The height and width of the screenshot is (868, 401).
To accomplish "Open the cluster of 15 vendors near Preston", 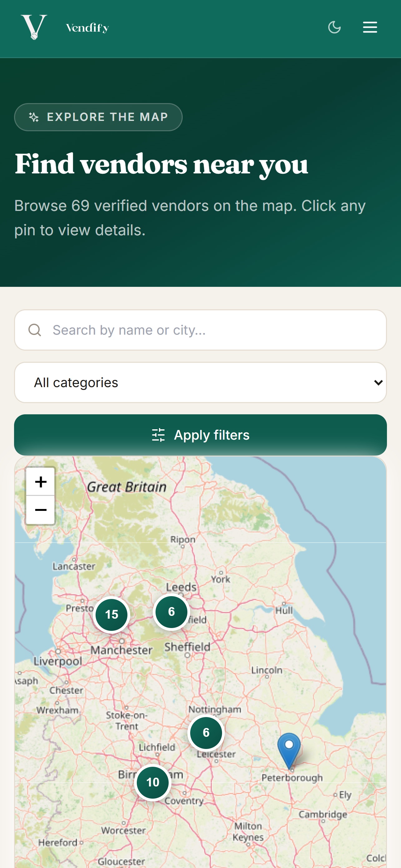I will [x=111, y=615].
